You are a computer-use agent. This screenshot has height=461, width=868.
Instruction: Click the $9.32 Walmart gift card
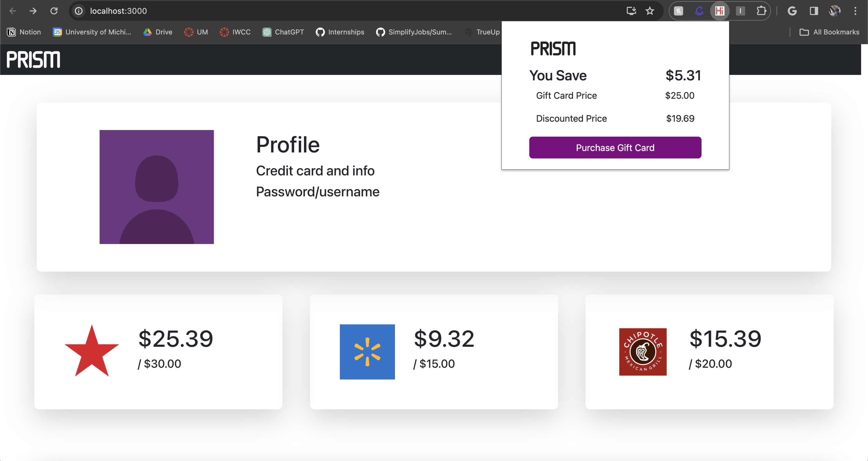(x=444, y=339)
